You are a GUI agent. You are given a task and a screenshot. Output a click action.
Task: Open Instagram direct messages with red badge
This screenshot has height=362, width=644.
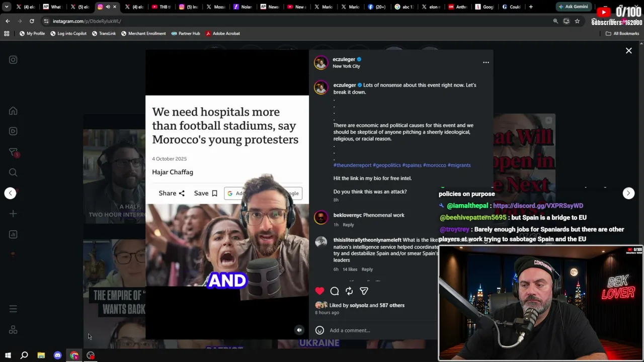point(14,152)
